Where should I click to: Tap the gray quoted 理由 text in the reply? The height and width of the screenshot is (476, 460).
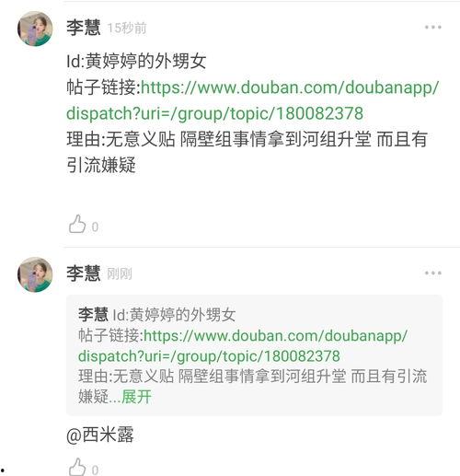(253, 386)
